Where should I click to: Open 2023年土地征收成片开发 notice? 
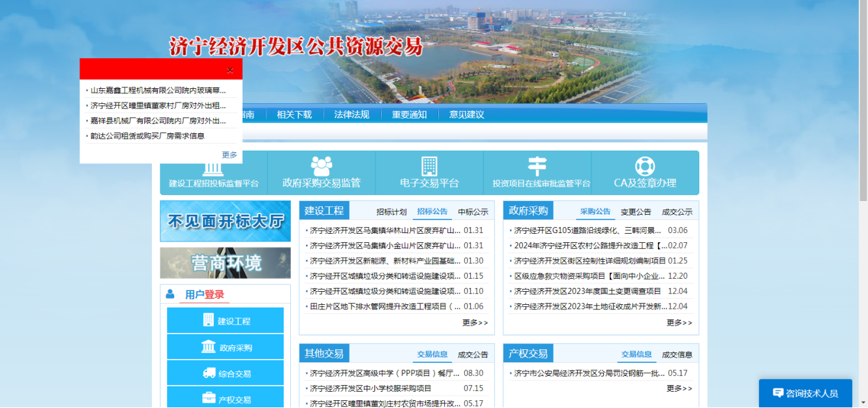coord(590,306)
